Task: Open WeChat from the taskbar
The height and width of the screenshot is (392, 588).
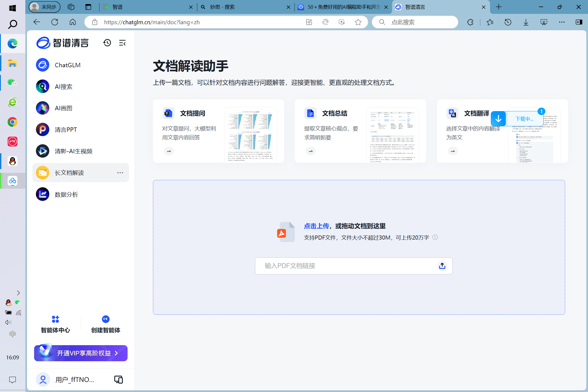Action: 13,82
